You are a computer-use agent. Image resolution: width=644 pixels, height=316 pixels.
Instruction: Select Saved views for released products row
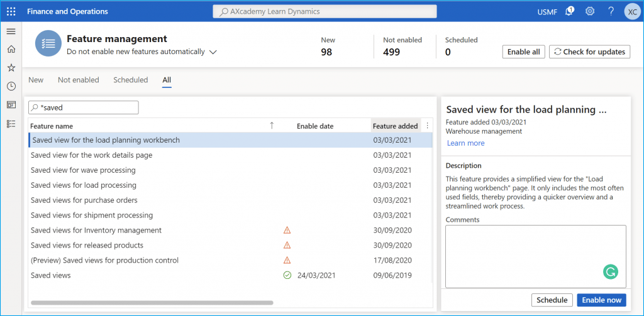pyautogui.click(x=230, y=245)
